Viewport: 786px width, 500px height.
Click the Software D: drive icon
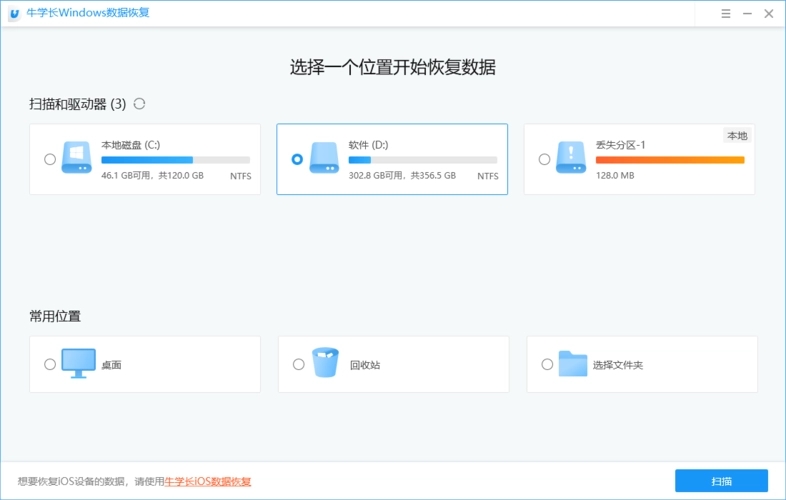pyautogui.click(x=324, y=158)
